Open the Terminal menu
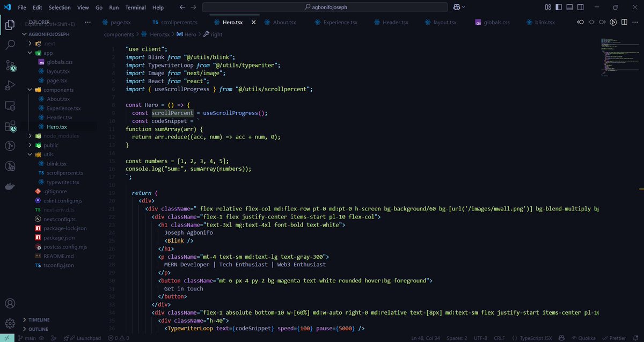Screen dimensions: 644x342 coord(135,7)
